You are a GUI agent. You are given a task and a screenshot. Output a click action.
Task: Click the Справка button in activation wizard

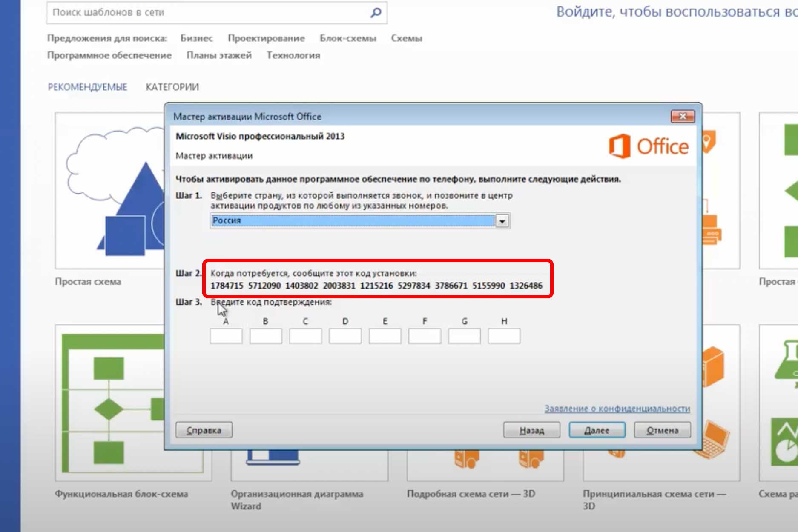tap(204, 430)
